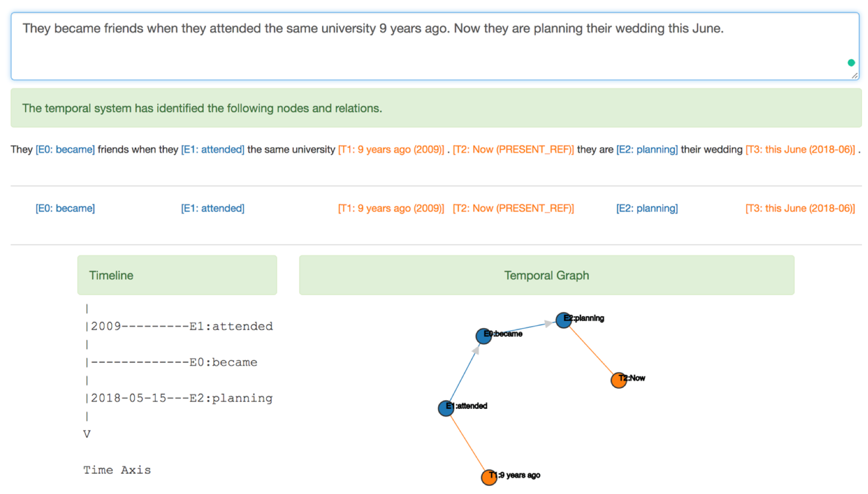Select [E0: became] in the node list
This screenshot has width=868, height=494.
click(65, 208)
